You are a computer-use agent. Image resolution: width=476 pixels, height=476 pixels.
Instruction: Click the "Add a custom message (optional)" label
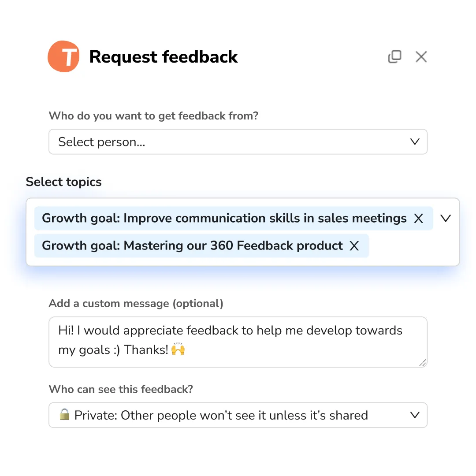pyautogui.click(x=136, y=304)
